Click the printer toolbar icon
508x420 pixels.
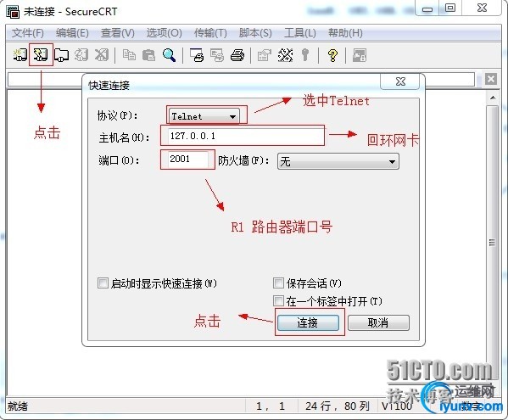tap(237, 55)
